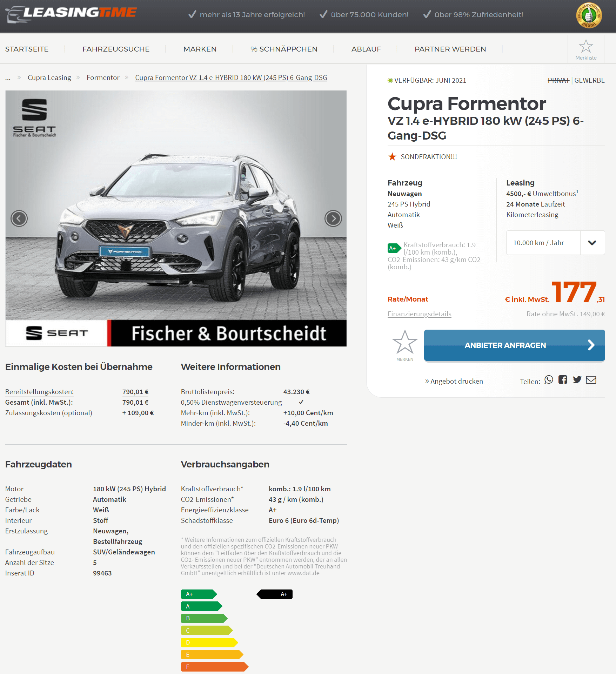Screen dimensions: 616x674
Task: Click the 4500,- € Umweltbonus text
Action: coord(542,193)
